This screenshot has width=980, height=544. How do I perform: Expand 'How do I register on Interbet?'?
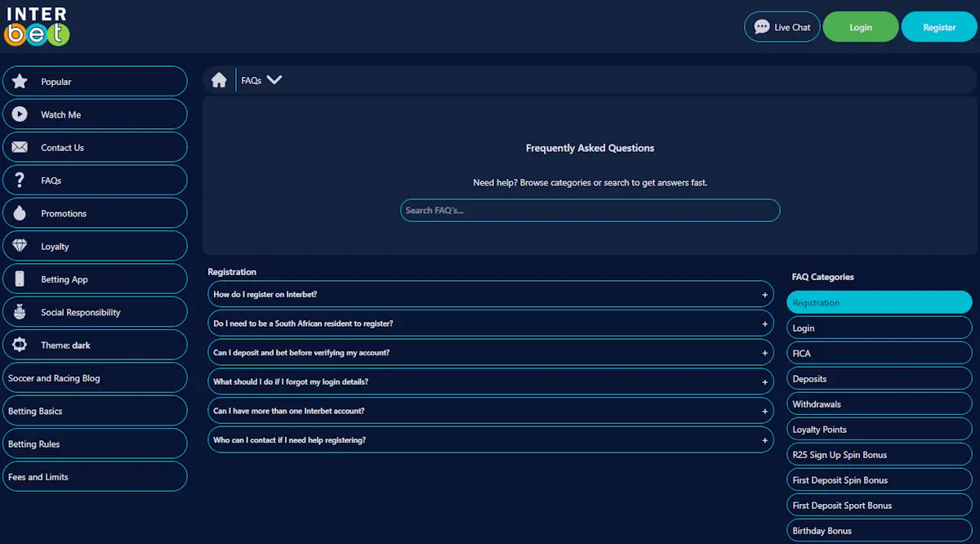pyautogui.click(x=490, y=294)
